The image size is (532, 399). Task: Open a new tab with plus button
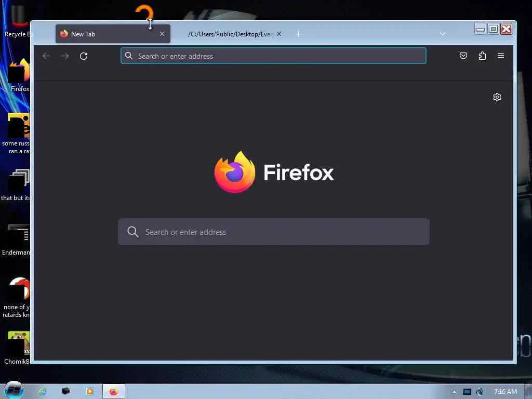[x=298, y=34]
